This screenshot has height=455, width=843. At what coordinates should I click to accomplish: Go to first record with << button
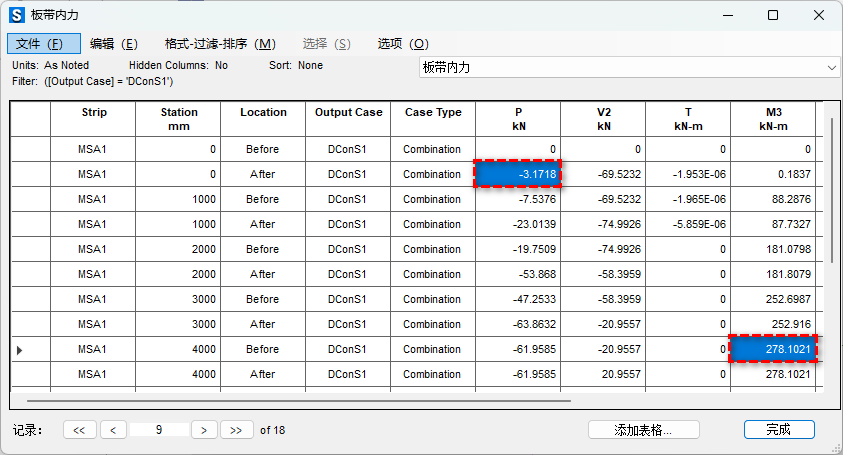pos(79,429)
